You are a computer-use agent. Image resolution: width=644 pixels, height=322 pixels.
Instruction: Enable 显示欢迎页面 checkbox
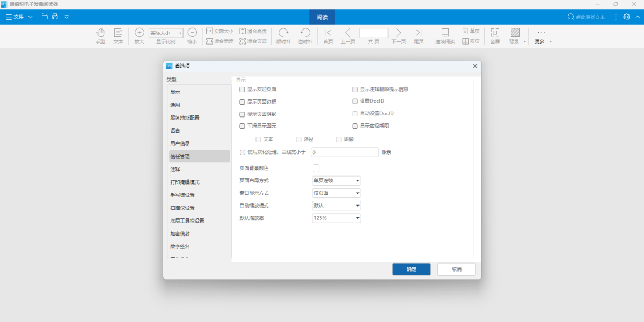tap(243, 90)
